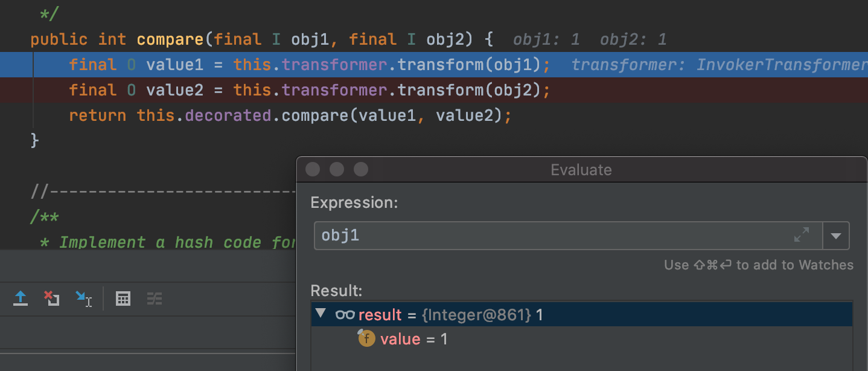The height and width of the screenshot is (371, 868).
Task: Open Evaluate Expression calculator icon
Action: click(123, 298)
